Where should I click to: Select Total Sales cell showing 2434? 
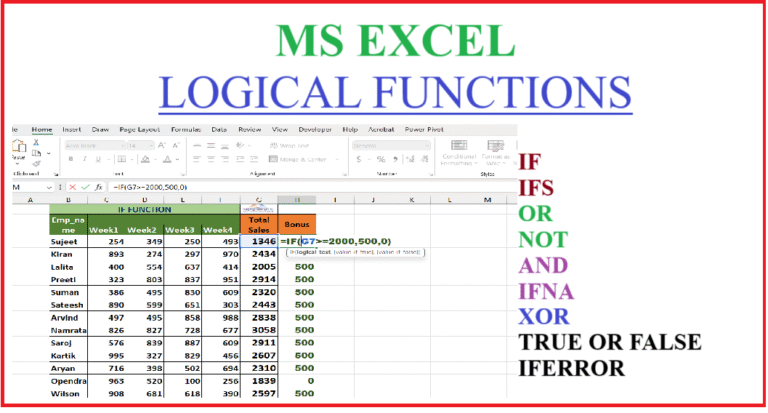pos(259,254)
